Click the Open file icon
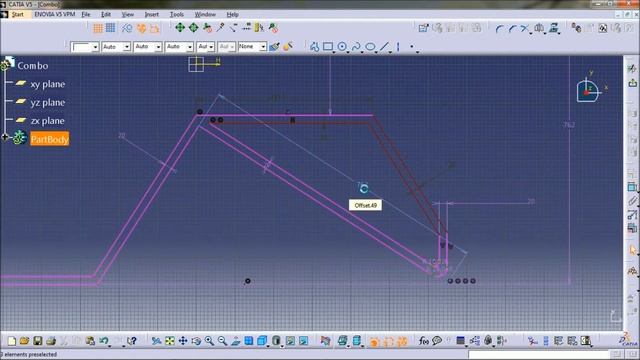640x360 pixels. [x=24, y=341]
